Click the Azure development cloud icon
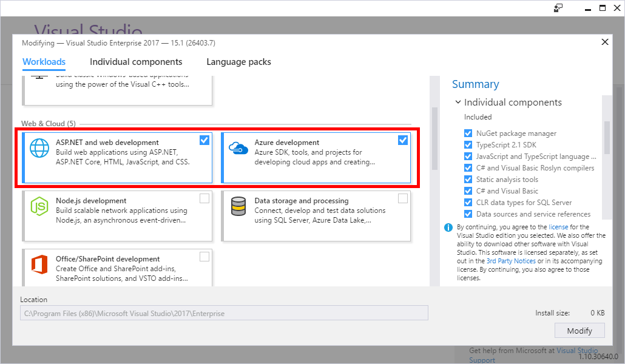Image resolution: width=625 pixels, height=364 pixels. click(x=238, y=149)
